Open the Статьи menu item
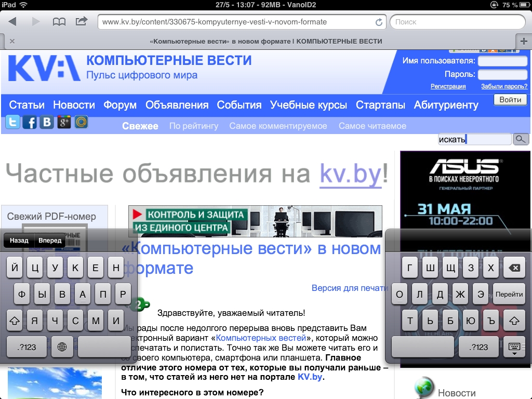The image size is (532, 399). (27, 105)
